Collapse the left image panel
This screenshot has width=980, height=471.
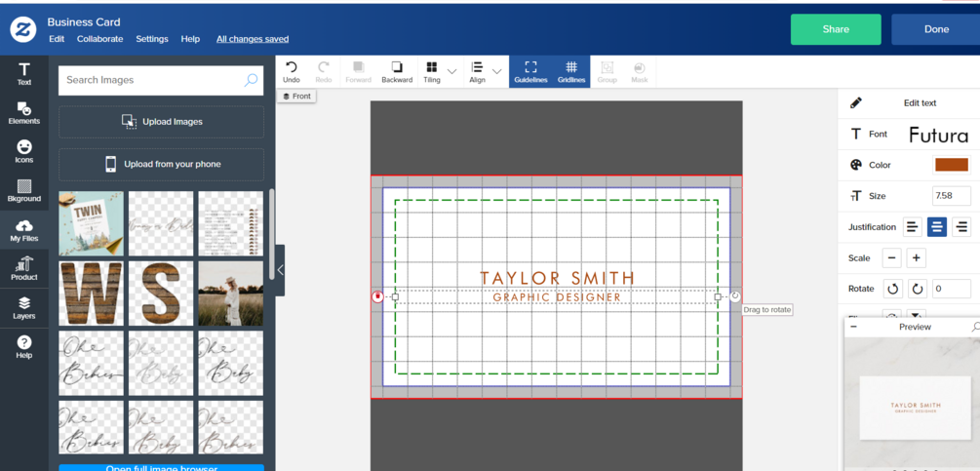click(x=280, y=270)
